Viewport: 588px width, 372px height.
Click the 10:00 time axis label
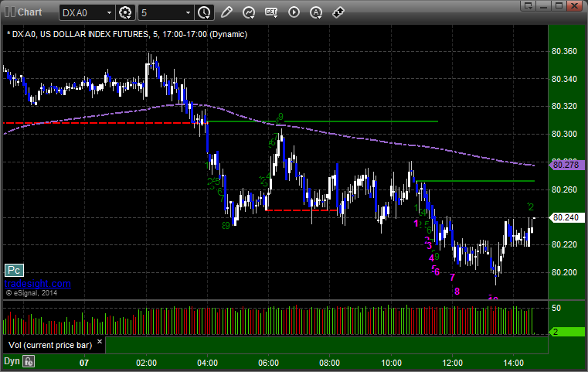[391, 363]
